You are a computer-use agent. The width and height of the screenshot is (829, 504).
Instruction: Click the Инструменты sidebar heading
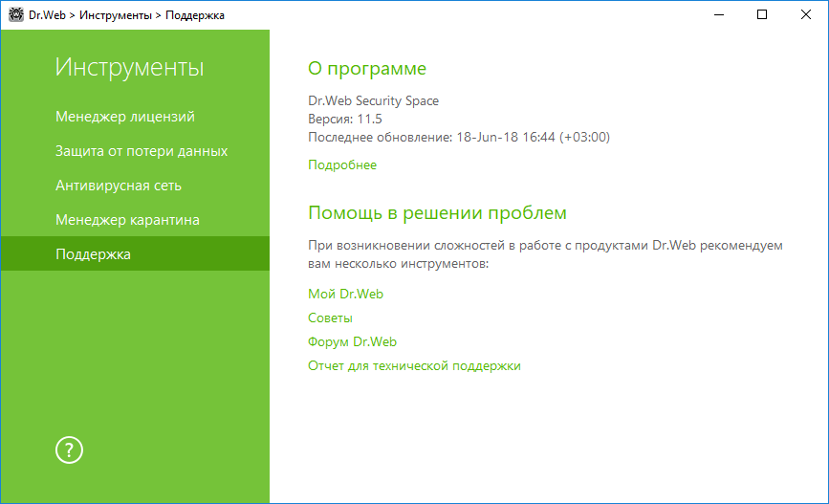pos(129,67)
